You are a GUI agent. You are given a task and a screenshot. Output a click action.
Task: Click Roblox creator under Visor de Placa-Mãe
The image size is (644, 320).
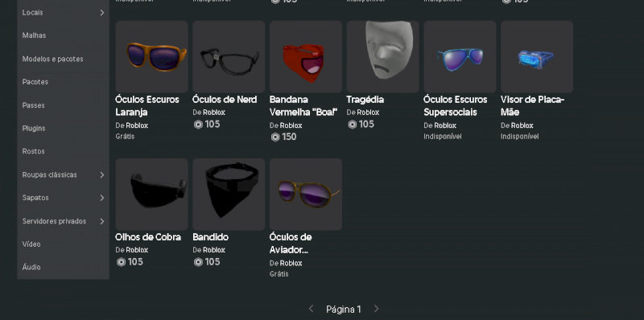coord(522,125)
